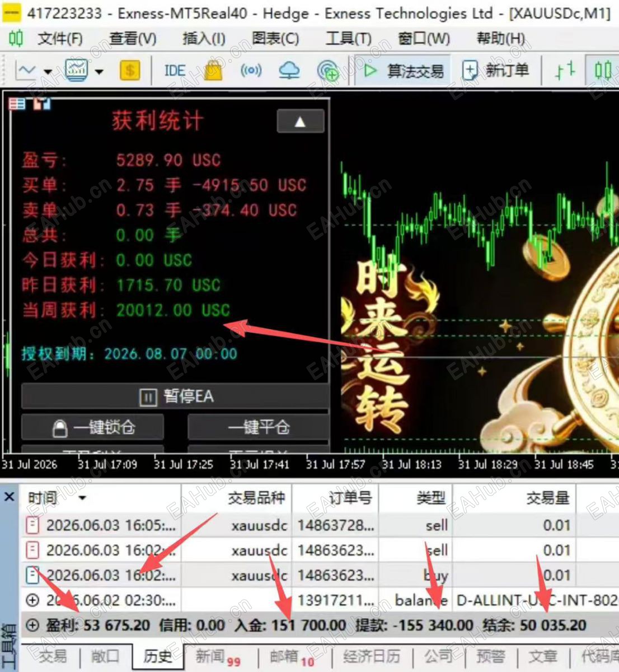Click the D-ALLINT balance comment cell
Viewport: 619px width, 672px height.
pyautogui.click(x=536, y=600)
